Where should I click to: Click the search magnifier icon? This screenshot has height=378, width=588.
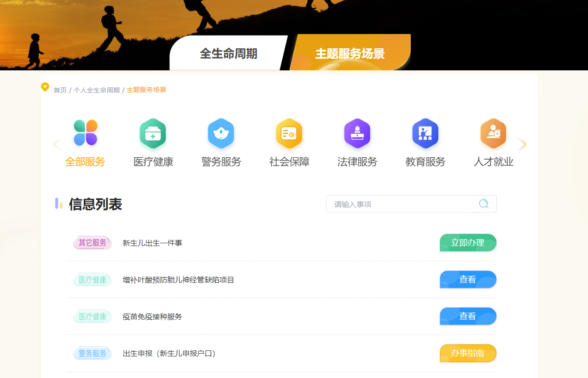point(483,204)
